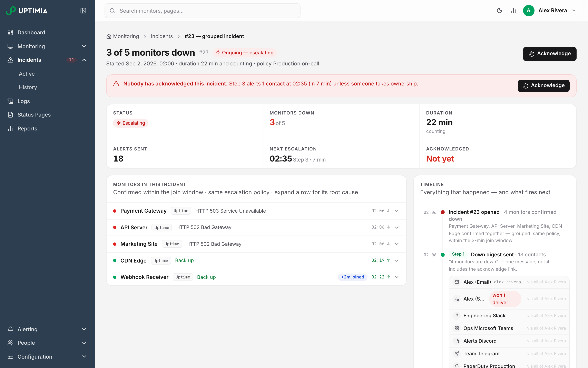Click the phone icon on Alex SMS row
Viewport: 588px width, 368px height.
[457, 299]
